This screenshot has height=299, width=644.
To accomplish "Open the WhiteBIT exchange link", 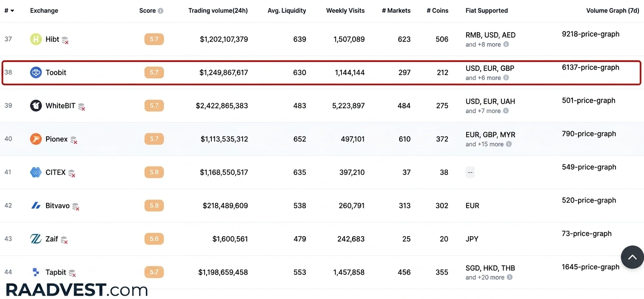I will click(x=60, y=106).
